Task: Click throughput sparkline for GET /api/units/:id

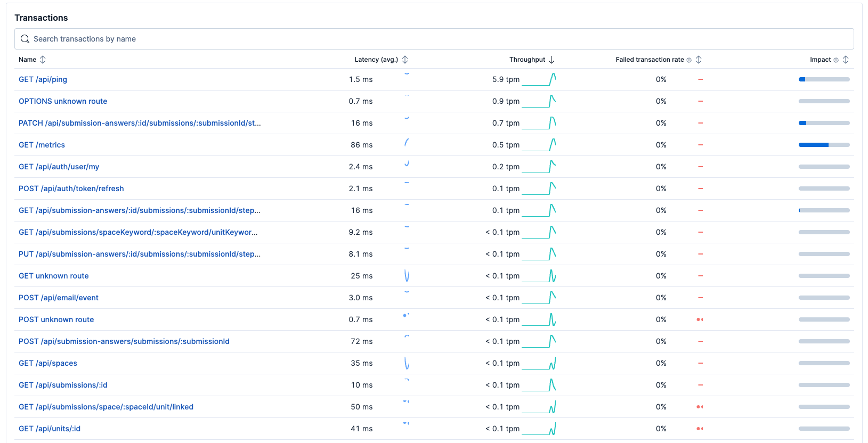Action: (539, 429)
